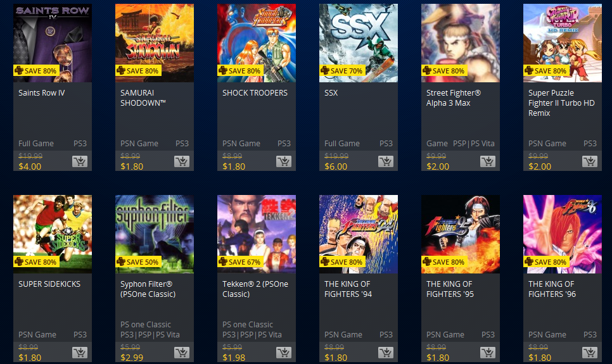The width and height of the screenshot is (612, 364).
Task: Open the Street Fighter Alpha 3 Max title
Action: coord(454,98)
